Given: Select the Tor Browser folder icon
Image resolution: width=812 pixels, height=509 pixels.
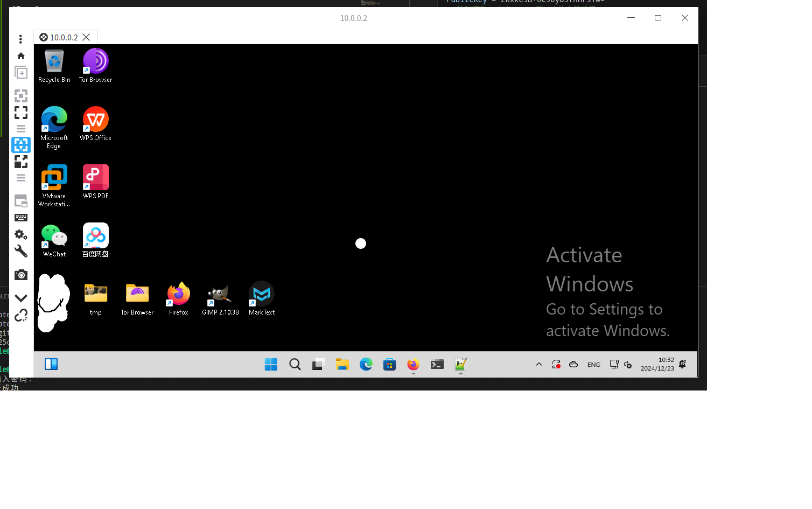Looking at the screenshot, I should tap(137, 299).
